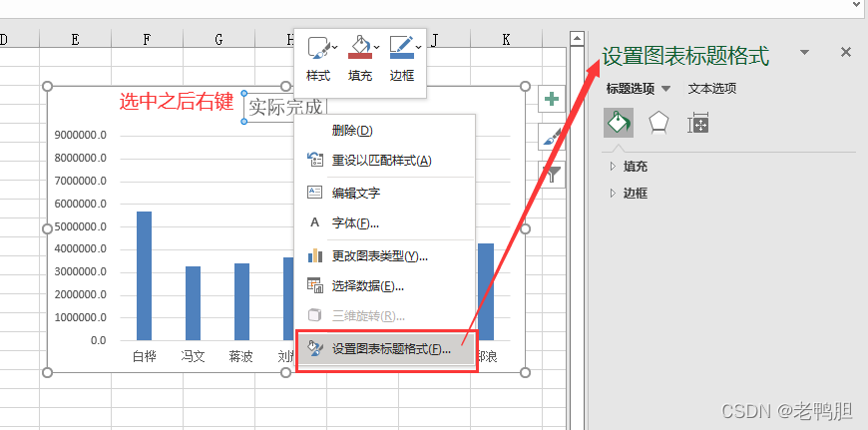Image resolution: width=868 pixels, height=430 pixels.
Task: Click the 6000000.0 axis value
Action: [x=80, y=204]
